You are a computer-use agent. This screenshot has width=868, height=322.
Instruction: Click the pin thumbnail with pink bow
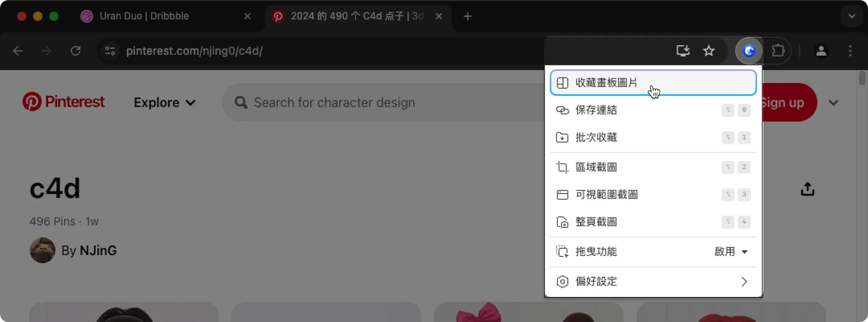tap(529, 312)
